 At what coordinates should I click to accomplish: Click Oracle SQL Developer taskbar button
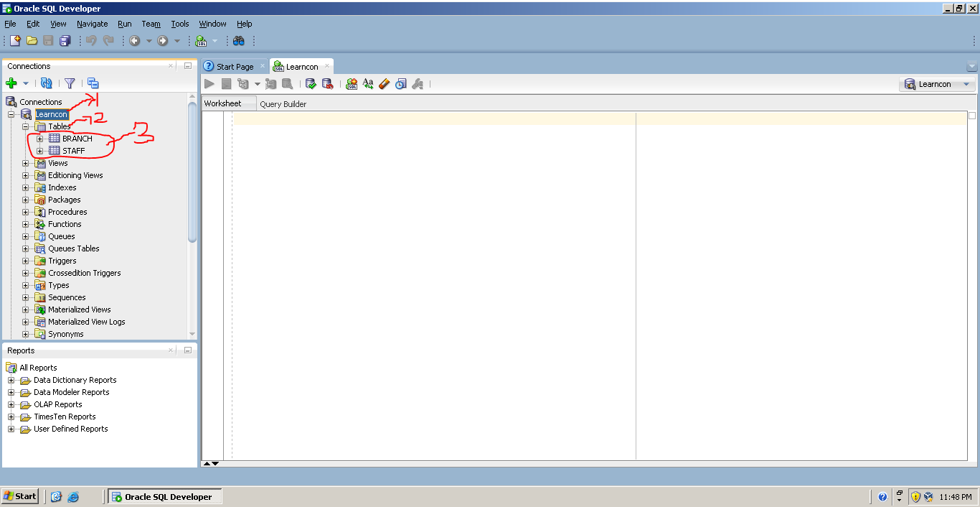(165, 496)
